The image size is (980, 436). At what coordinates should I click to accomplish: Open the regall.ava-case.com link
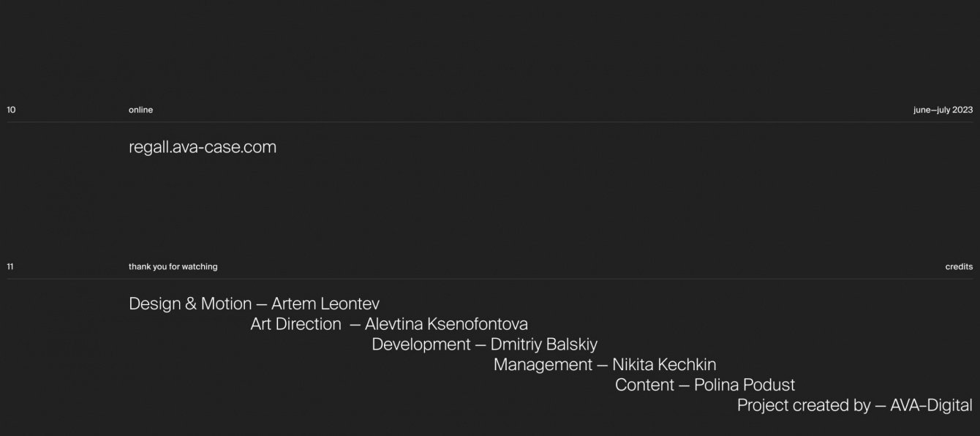tap(203, 147)
